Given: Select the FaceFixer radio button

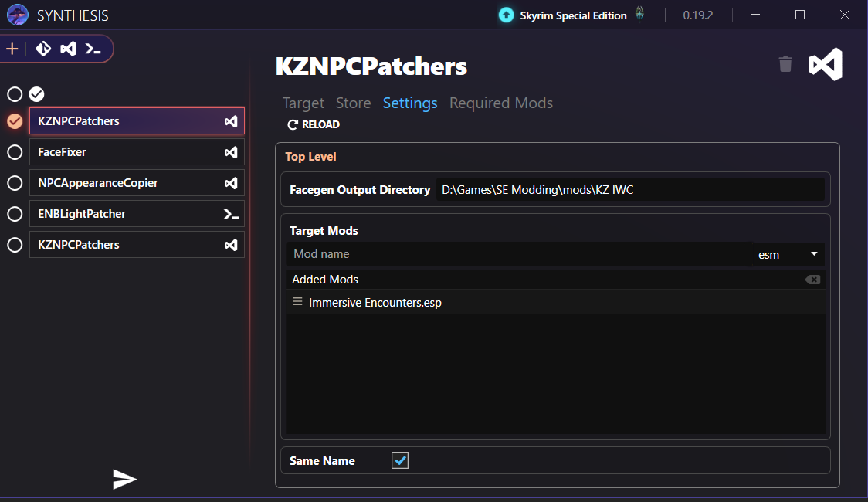Looking at the screenshot, I should coord(15,152).
